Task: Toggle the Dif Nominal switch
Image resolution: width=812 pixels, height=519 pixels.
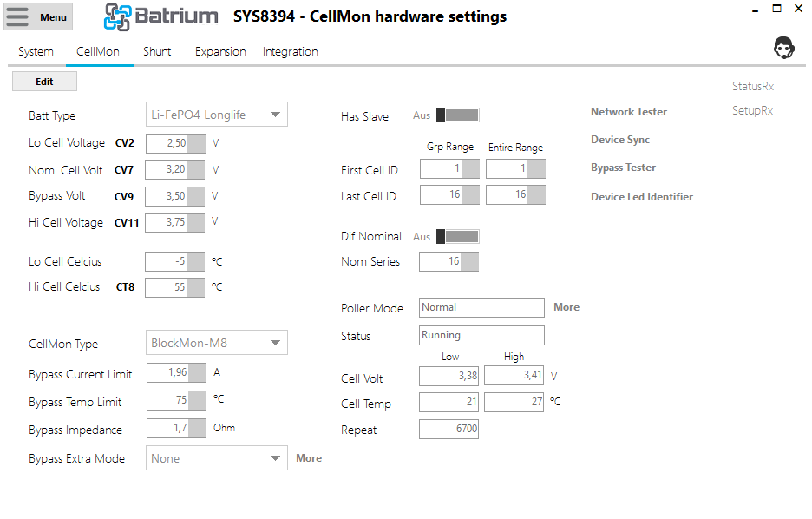Action: tap(458, 237)
